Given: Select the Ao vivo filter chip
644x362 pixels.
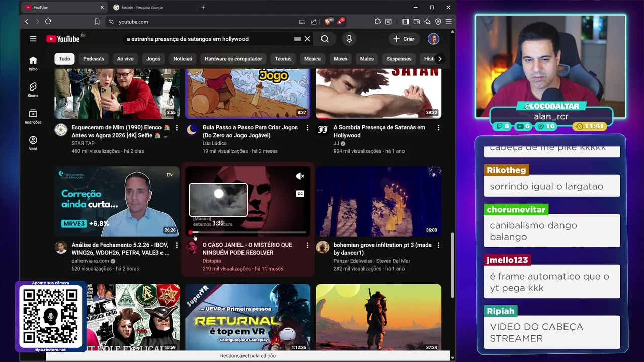Looking at the screenshot, I should tap(125, 59).
